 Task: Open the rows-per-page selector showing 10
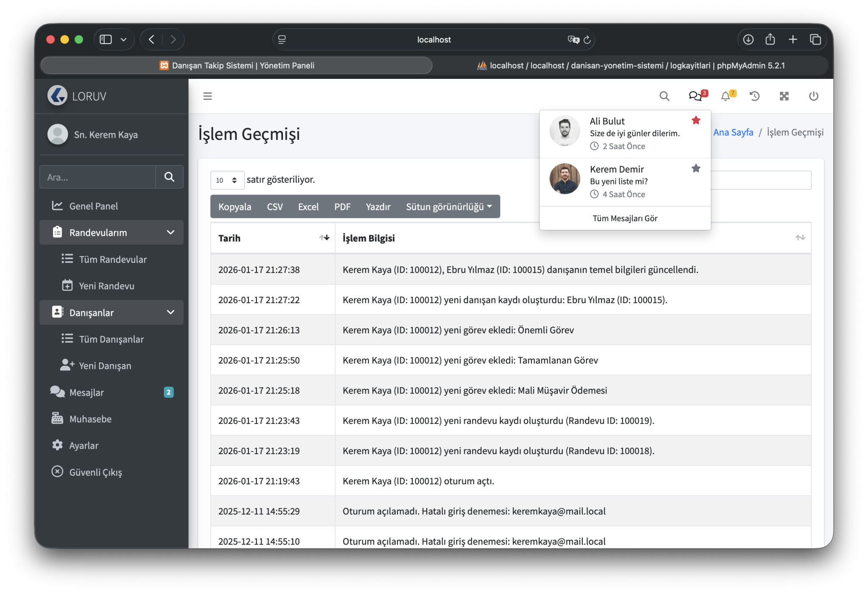click(227, 180)
